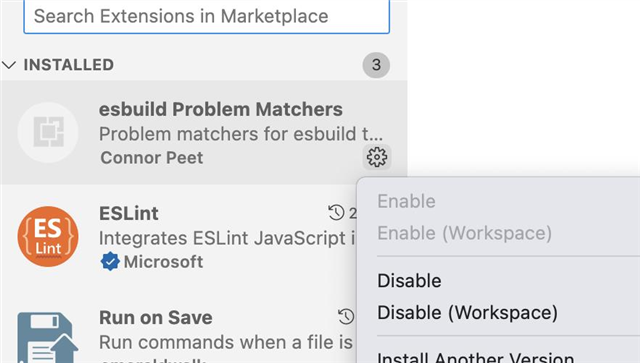Choose Install Another Version option
Screen dimensions: 640x363
(x=476, y=358)
